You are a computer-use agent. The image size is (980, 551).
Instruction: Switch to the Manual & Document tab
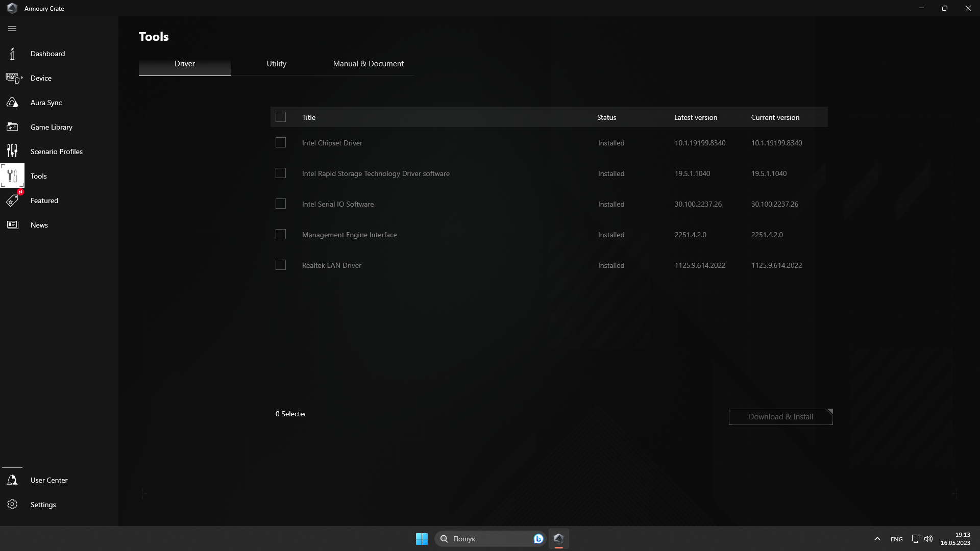[368, 64]
